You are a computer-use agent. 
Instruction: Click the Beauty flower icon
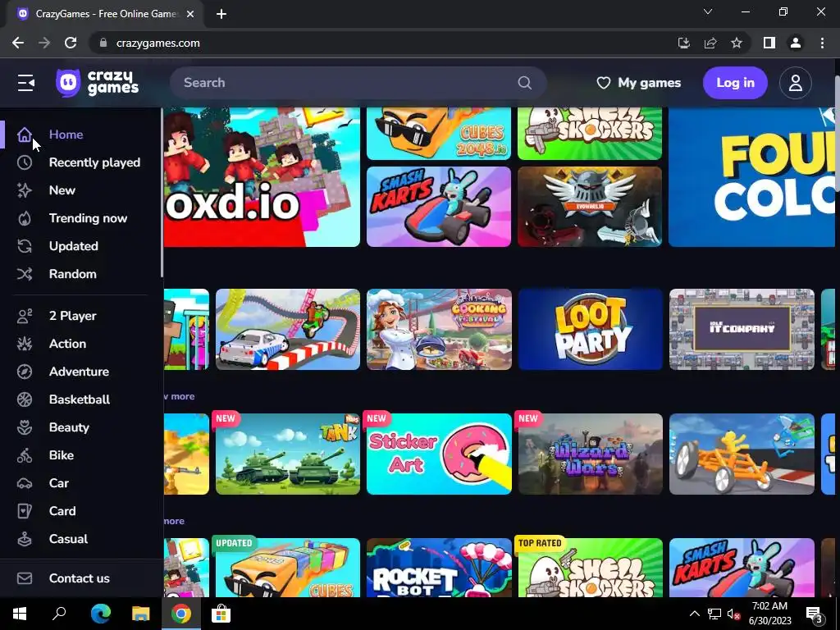tap(25, 427)
